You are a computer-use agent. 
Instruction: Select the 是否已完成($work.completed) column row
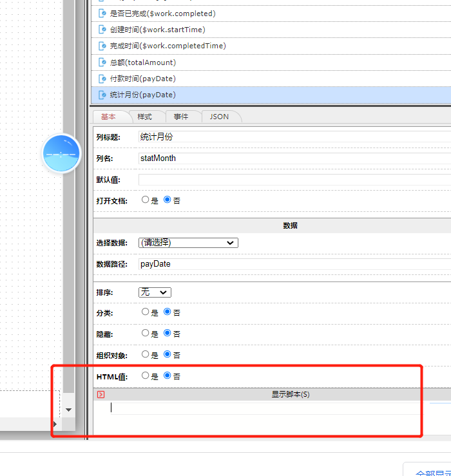click(x=271, y=14)
